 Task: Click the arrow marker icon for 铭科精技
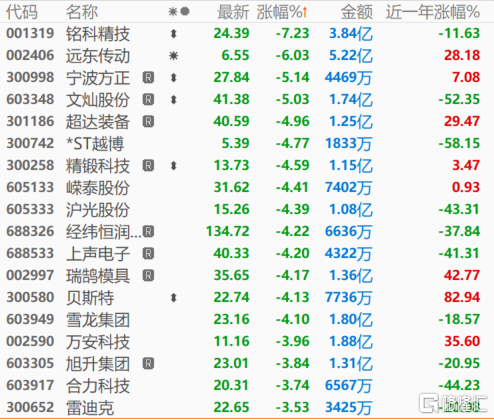coord(173,33)
